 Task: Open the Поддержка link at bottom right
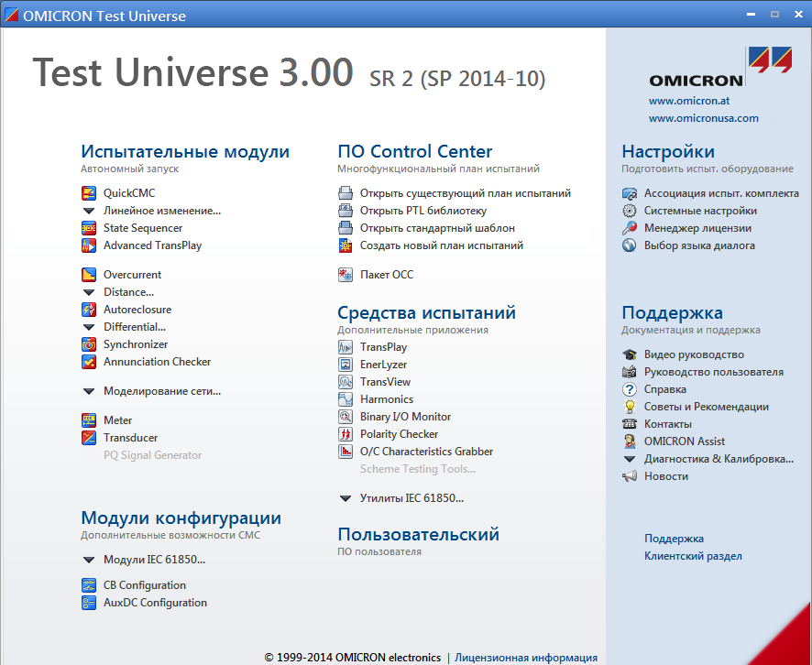674,539
